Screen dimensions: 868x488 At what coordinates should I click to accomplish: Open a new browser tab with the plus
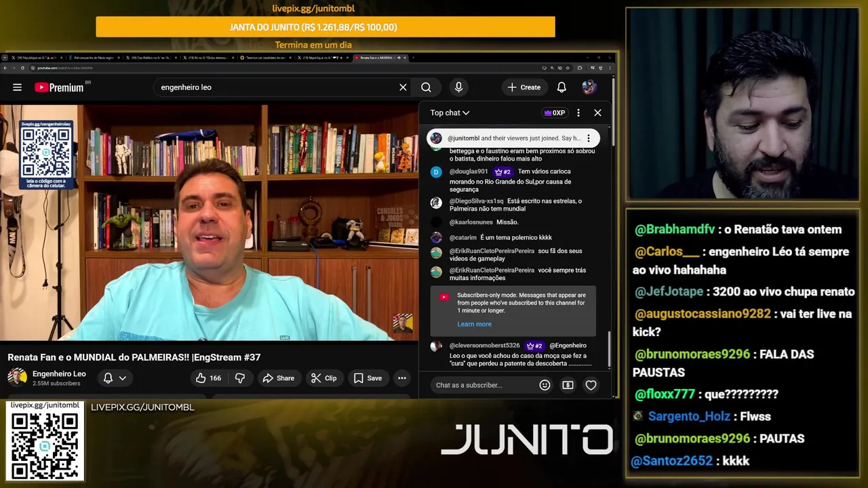(x=413, y=58)
